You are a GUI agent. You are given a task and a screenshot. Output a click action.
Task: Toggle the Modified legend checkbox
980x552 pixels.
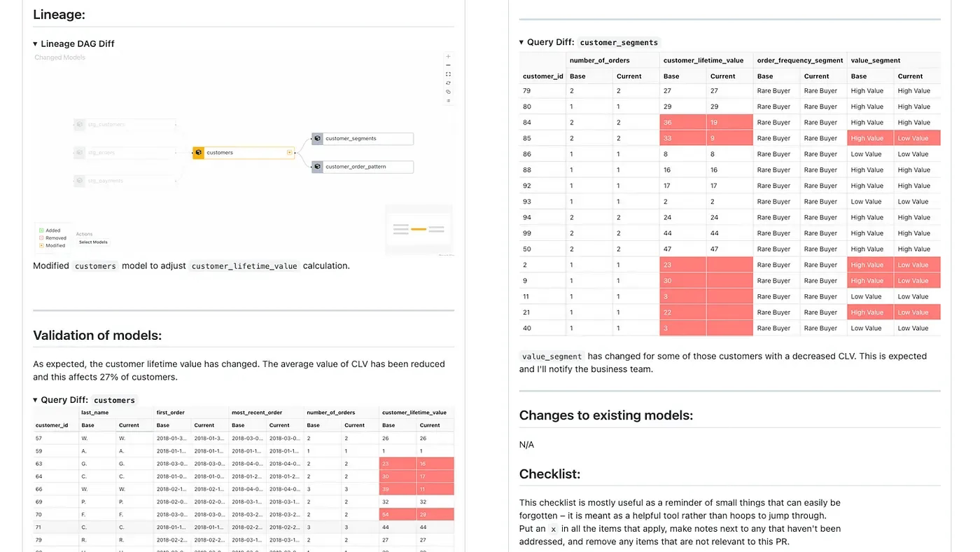click(41, 246)
